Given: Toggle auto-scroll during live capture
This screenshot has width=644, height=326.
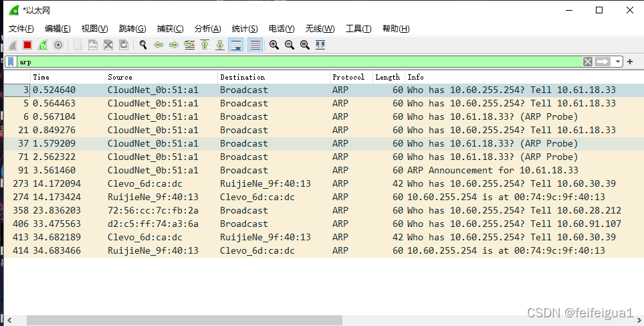Looking at the screenshot, I should (236, 45).
